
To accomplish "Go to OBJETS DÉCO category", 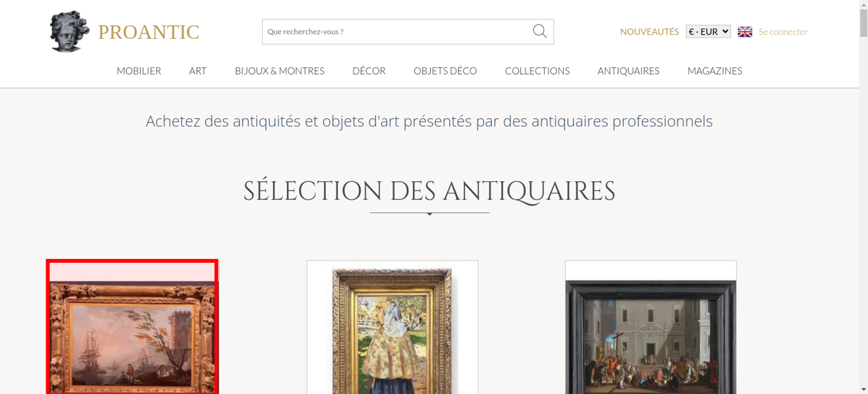I will tap(445, 71).
